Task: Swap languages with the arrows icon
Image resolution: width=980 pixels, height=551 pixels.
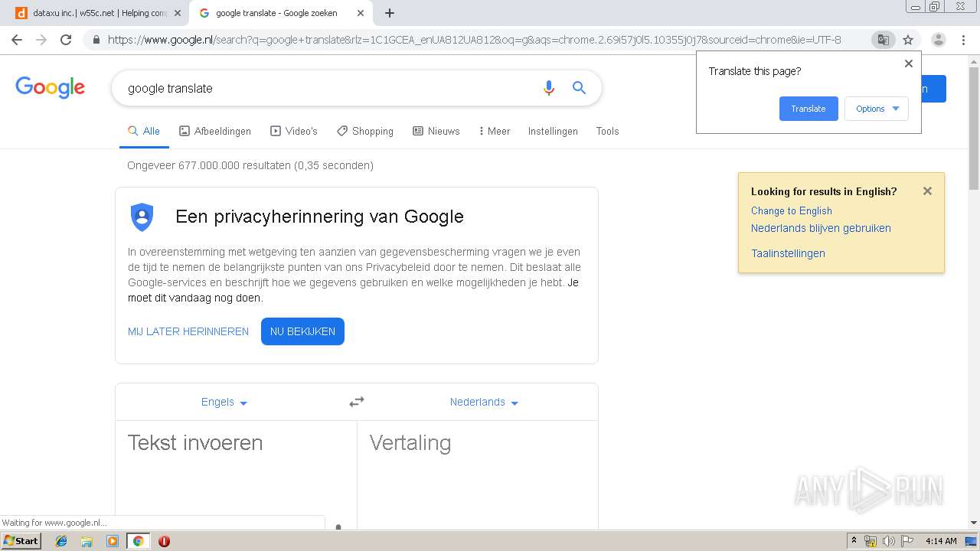Action: click(357, 402)
